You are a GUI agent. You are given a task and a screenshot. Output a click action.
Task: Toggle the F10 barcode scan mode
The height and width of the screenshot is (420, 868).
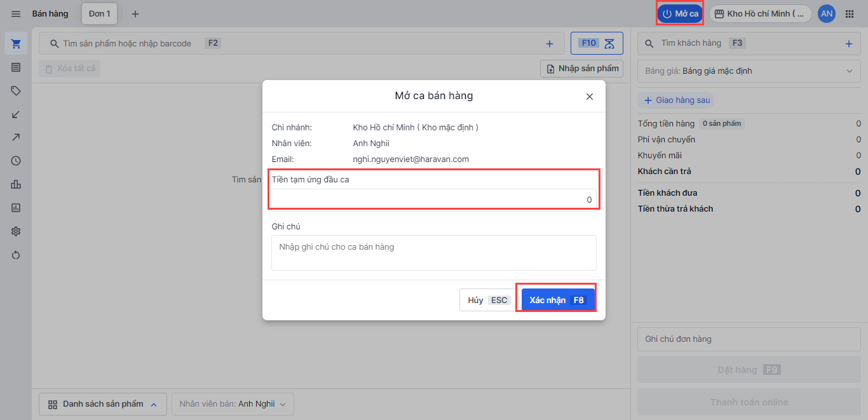(x=597, y=43)
